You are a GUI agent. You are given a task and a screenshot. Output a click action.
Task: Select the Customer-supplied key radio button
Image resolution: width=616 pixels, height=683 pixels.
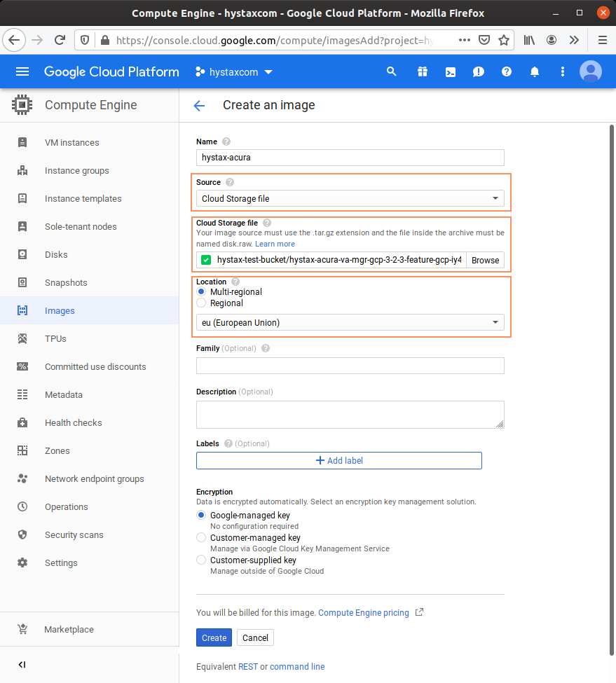pyautogui.click(x=202, y=560)
